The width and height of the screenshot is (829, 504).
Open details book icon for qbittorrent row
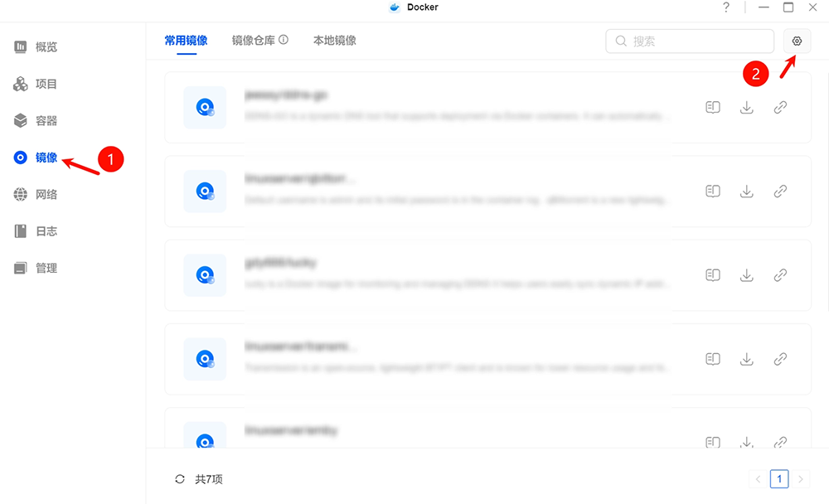[x=713, y=191]
